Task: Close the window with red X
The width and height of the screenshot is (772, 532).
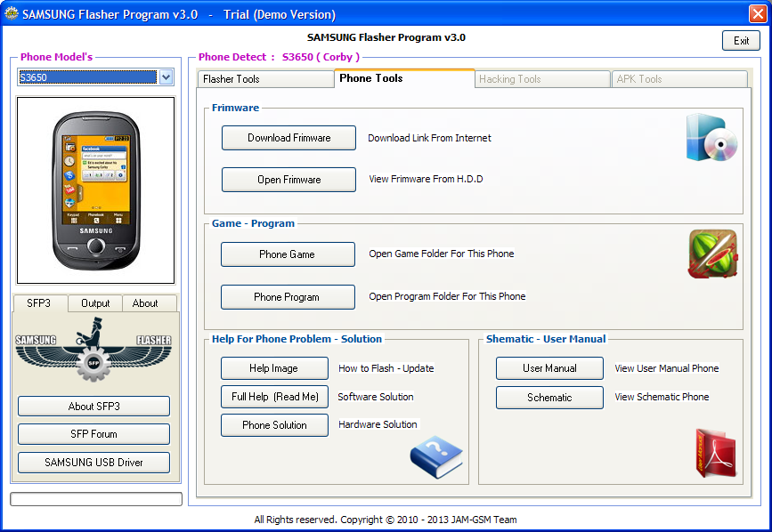Action: point(758,13)
